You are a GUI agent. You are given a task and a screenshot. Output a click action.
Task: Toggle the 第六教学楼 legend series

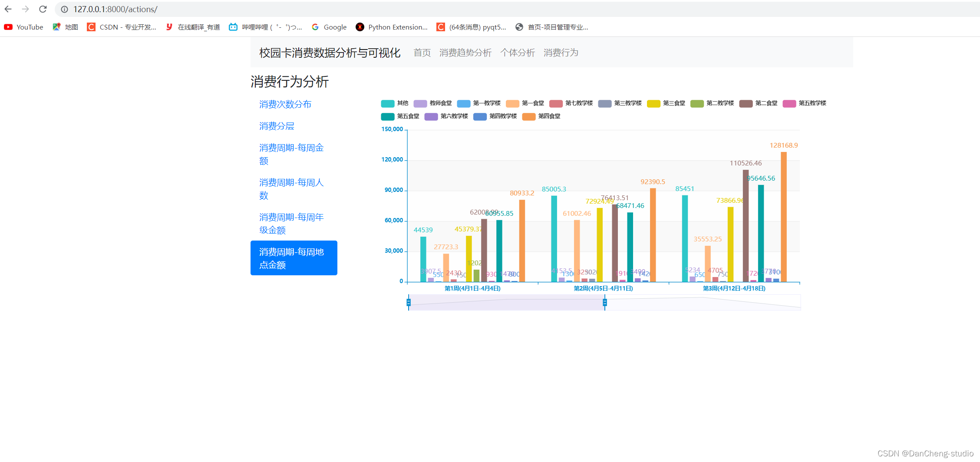[x=446, y=116]
